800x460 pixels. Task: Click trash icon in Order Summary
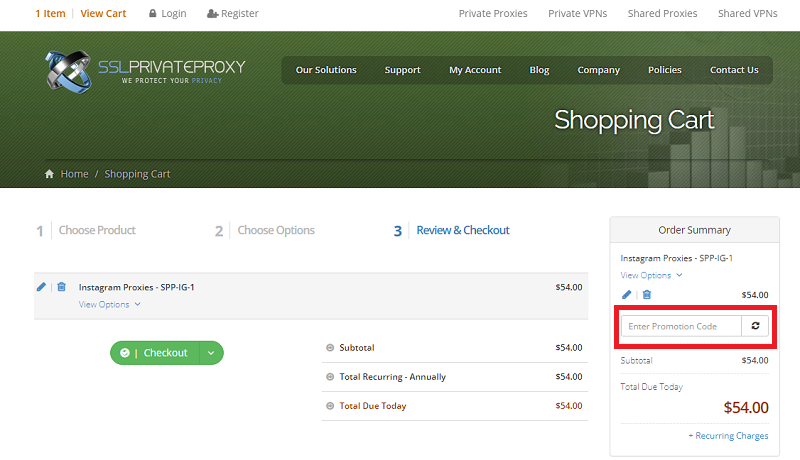[646, 294]
